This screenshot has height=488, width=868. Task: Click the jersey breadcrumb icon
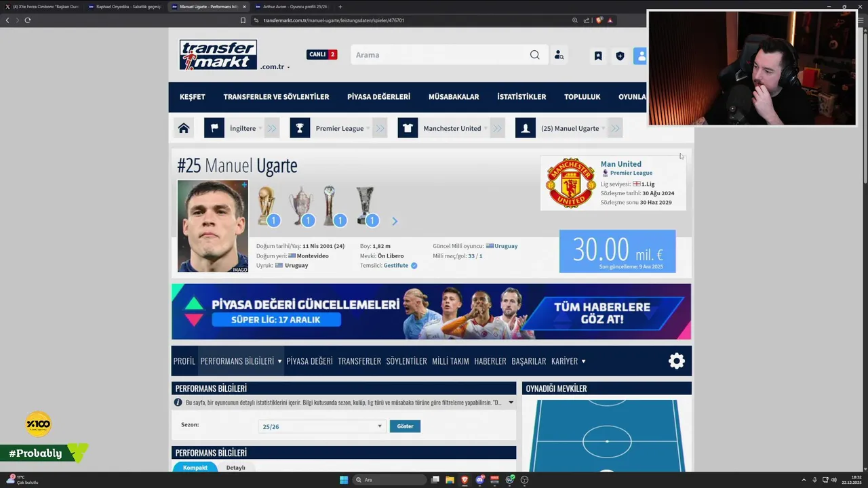click(408, 128)
